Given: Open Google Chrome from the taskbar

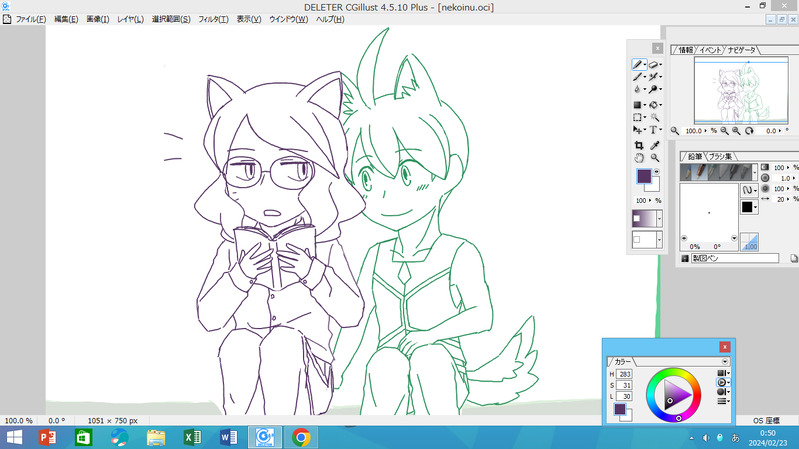Looking at the screenshot, I should (x=301, y=437).
